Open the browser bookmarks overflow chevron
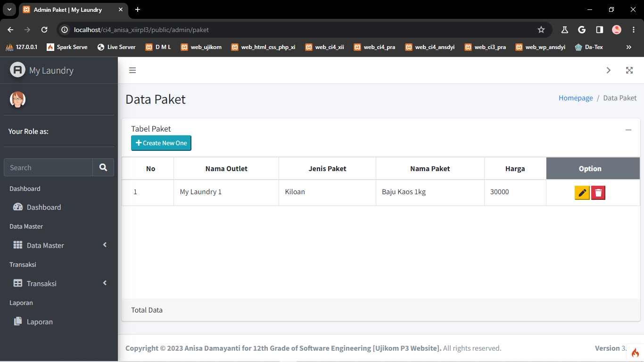This screenshot has width=644, height=362. 628,47
